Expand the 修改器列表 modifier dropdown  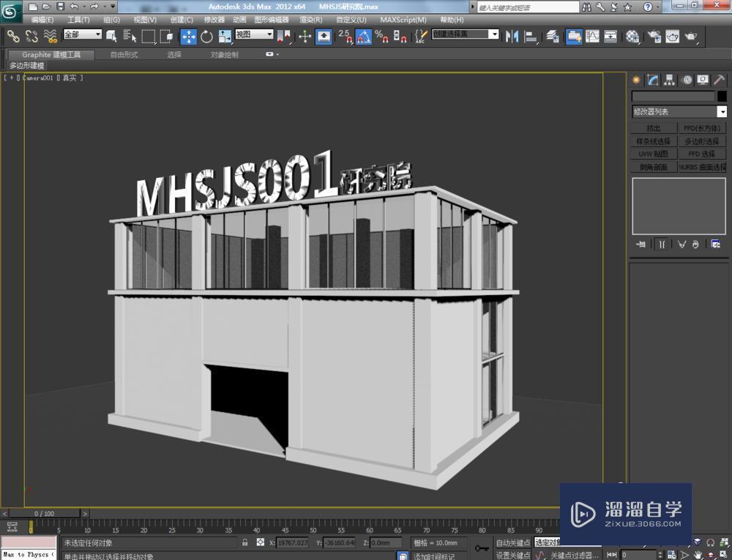point(722,112)
